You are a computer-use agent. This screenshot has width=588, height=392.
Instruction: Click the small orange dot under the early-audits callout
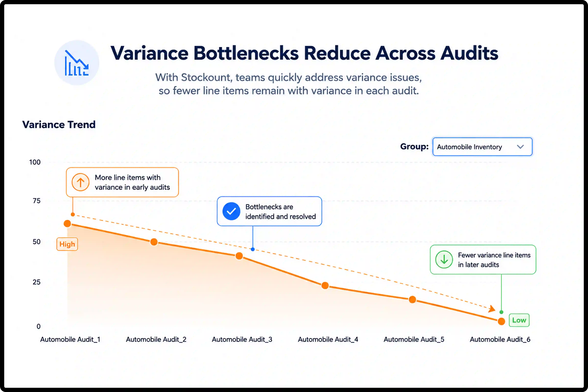73,215
